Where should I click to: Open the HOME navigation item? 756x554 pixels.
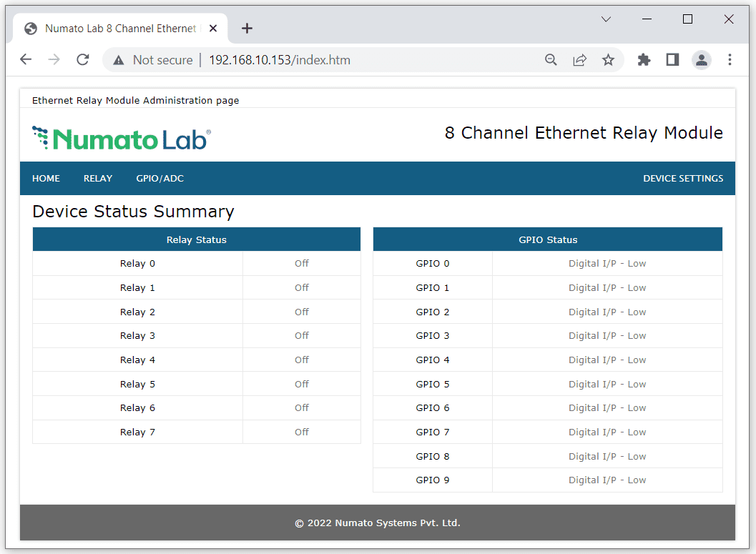click(46, 179)
